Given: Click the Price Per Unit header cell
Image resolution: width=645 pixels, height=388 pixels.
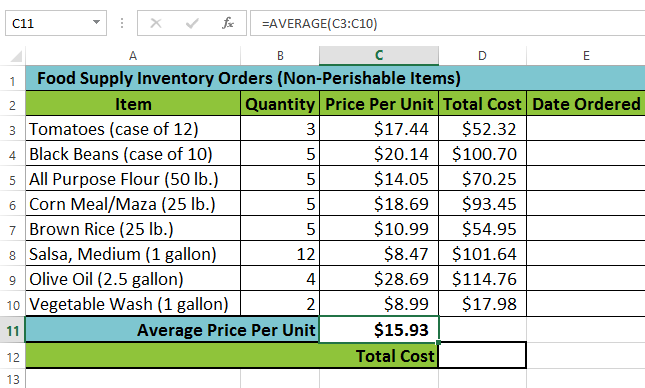Looking at the screenshot, I should coord(379,104).
